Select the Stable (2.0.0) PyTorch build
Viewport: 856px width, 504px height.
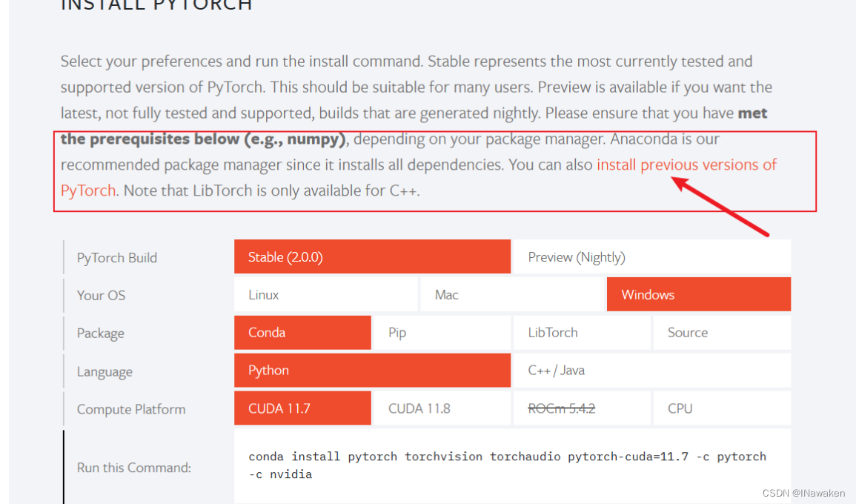point(372,256)
